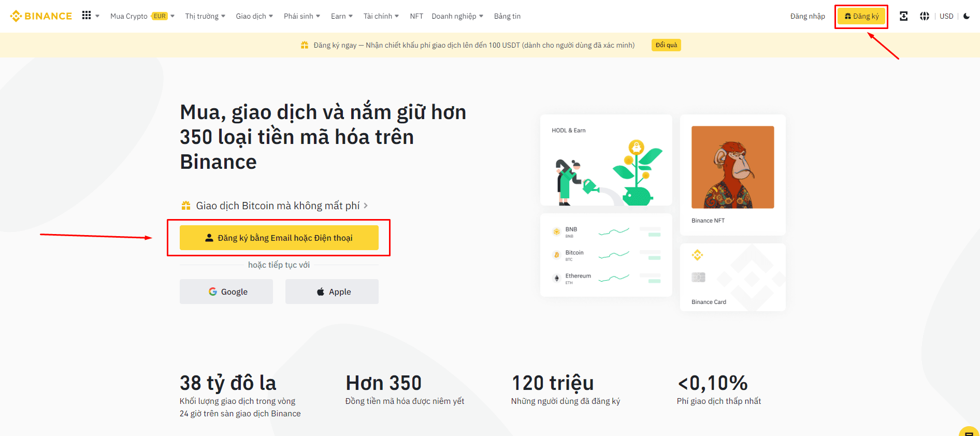Click the gift icon in banner

pyautogui.click(x=305, y=45)
